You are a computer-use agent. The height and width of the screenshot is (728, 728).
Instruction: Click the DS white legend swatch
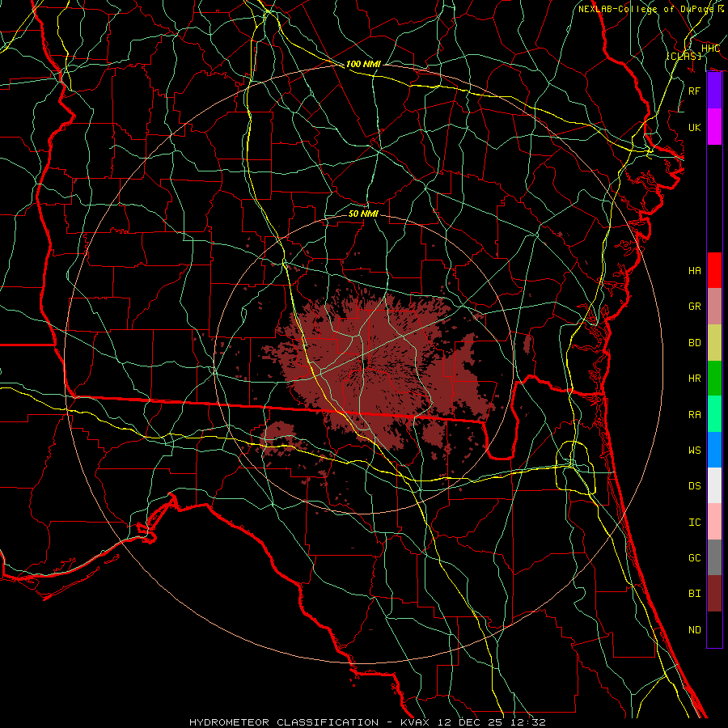714,485
